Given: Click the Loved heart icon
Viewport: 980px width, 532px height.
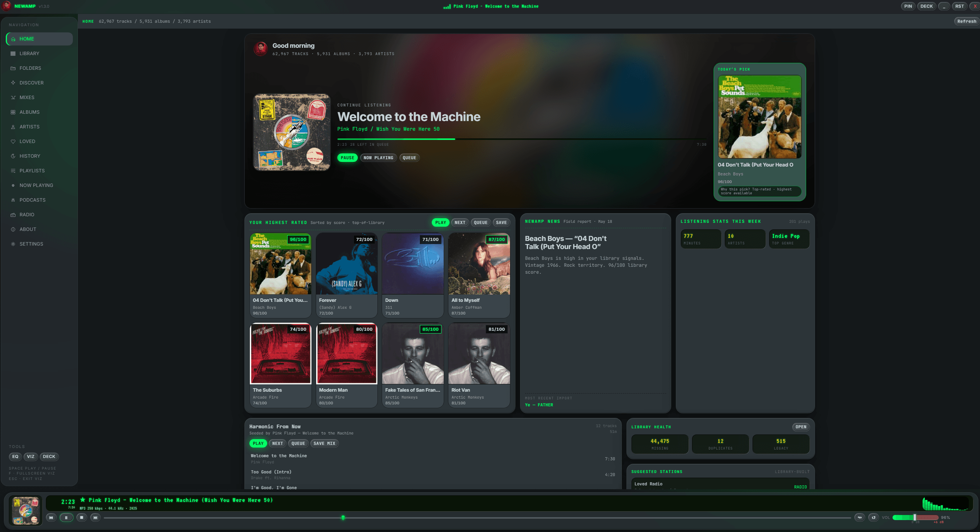Looking at the screenshot, I should [13, 141].
